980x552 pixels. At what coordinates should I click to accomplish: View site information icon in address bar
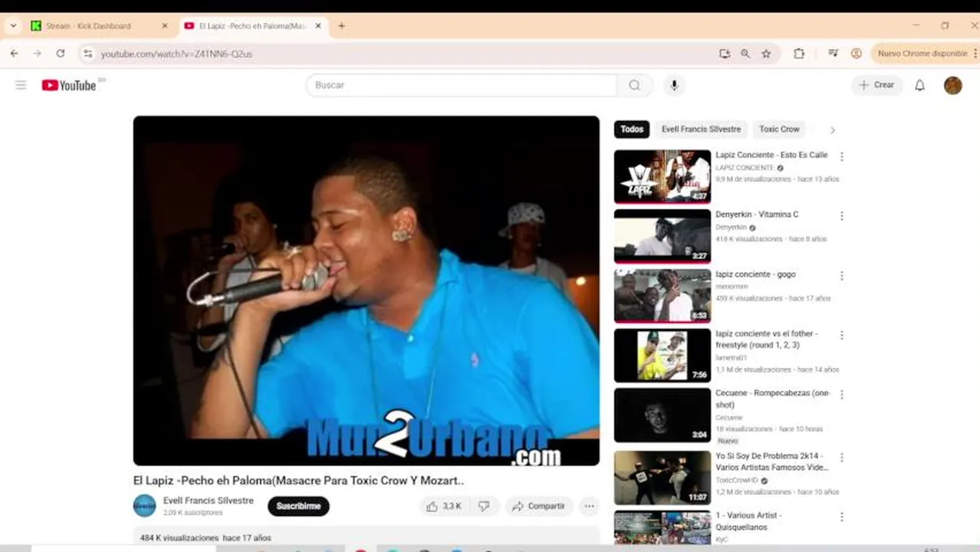pyautogui.click(x=87, y=54)
